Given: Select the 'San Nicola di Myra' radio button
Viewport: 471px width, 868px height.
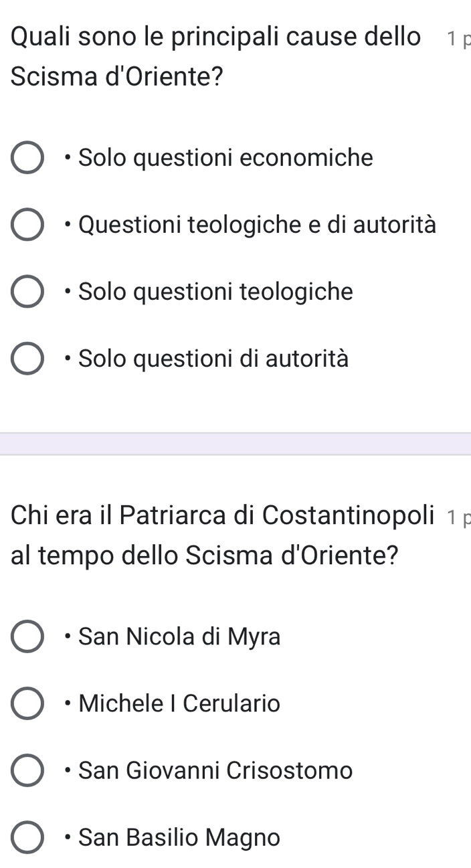Looking at the screenshot, I should (x=27, y=636).
